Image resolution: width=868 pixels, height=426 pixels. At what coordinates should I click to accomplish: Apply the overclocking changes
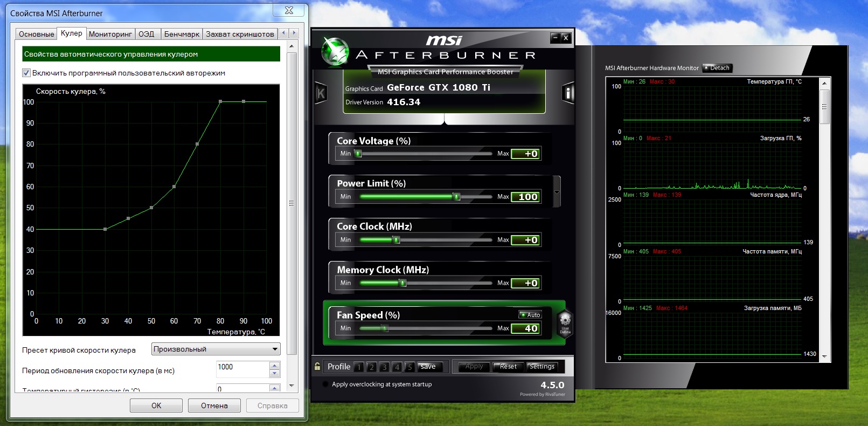pyautogui.click(x=474, y=367)
